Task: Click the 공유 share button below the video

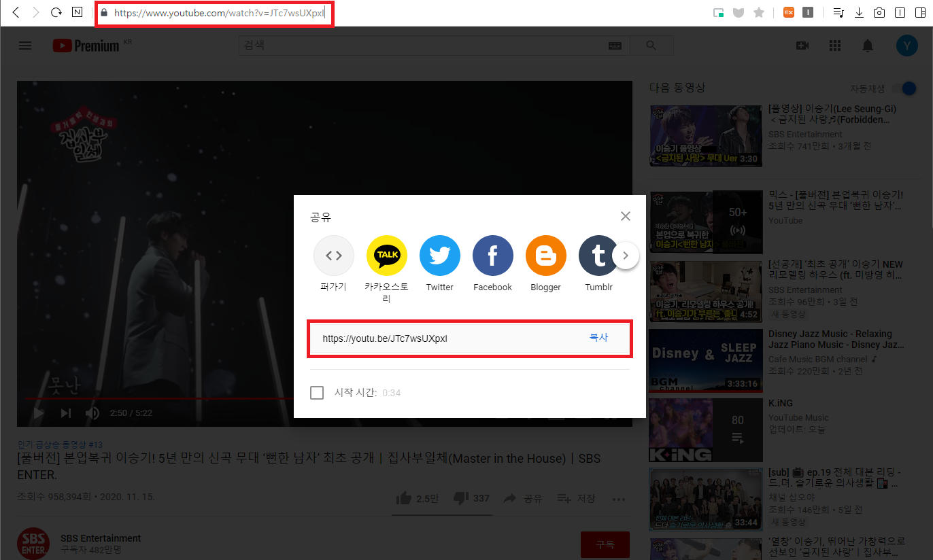Action: click(x=522, y=498)
